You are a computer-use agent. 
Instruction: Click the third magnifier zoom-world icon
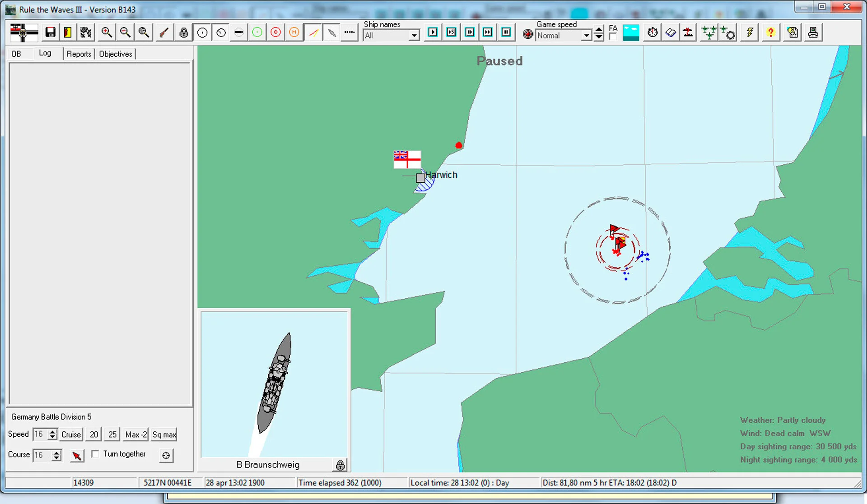[144, 32]
